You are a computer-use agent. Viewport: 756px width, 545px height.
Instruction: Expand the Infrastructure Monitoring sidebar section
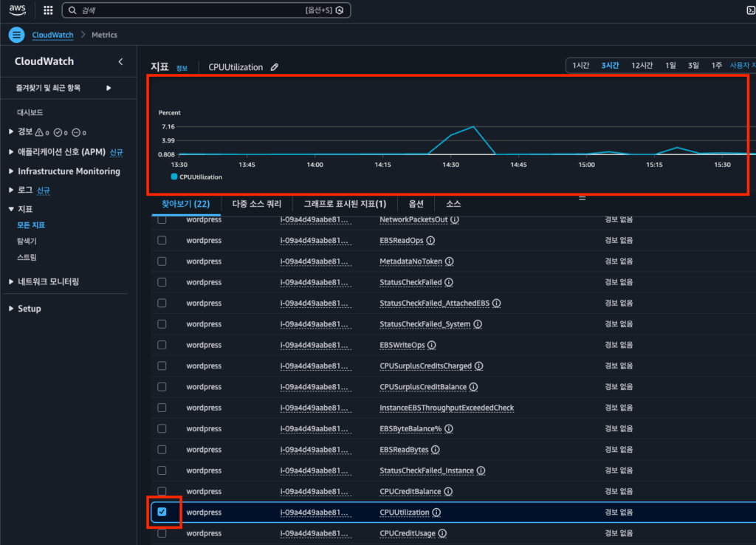click(11, 171)
